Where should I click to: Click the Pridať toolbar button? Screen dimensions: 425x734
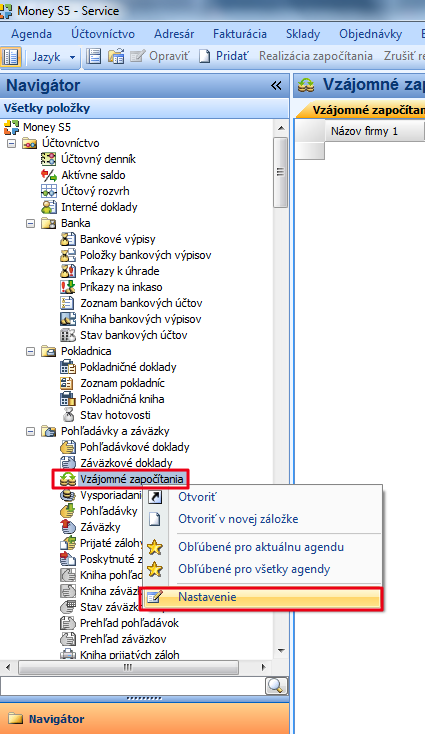point(224,56)
